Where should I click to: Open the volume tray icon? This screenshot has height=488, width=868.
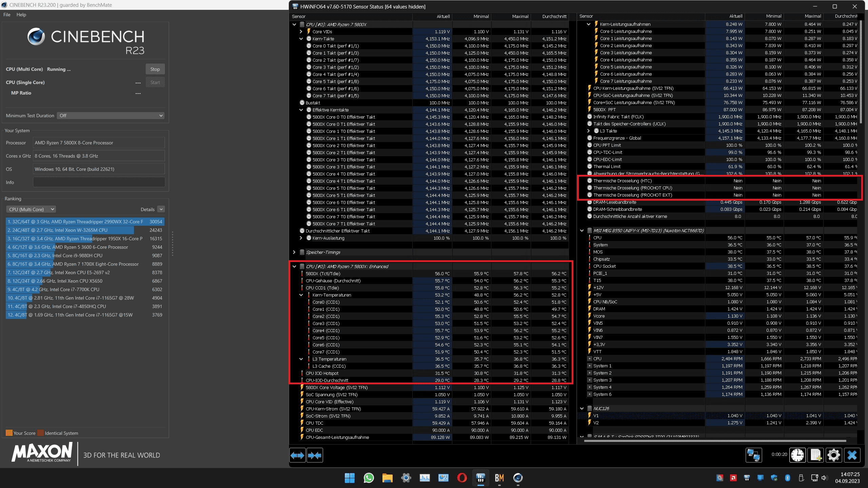click(825, 478)
